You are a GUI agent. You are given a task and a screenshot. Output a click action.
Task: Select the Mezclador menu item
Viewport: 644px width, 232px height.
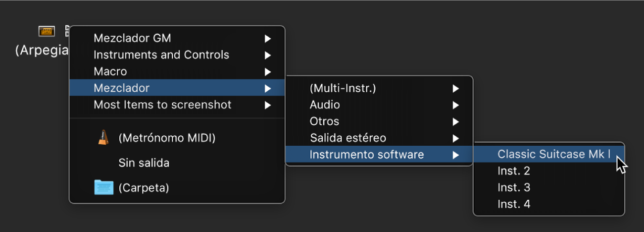pos(122,88)
